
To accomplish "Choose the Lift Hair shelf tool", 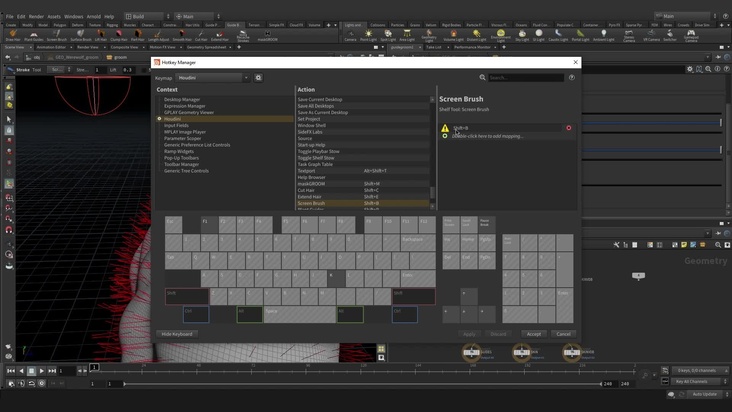I will pyautogui.click(x=101, y=35).
